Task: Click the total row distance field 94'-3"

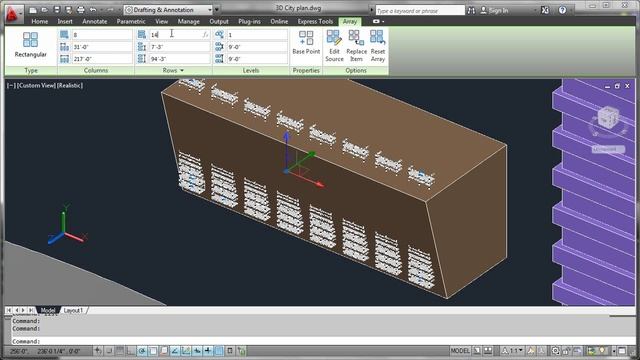Action: [180, 59]
